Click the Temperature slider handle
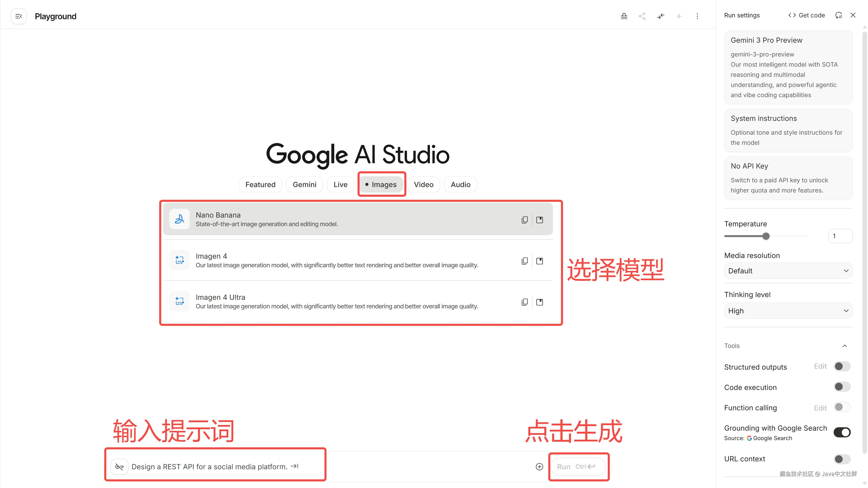Image resolution: width=868 pixels, height=488 pixels. pos(766,236)
